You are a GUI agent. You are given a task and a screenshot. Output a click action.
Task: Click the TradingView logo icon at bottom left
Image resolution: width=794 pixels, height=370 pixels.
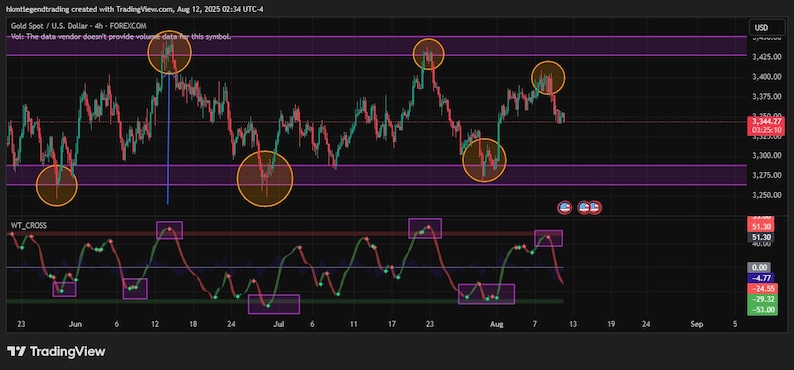16,351
